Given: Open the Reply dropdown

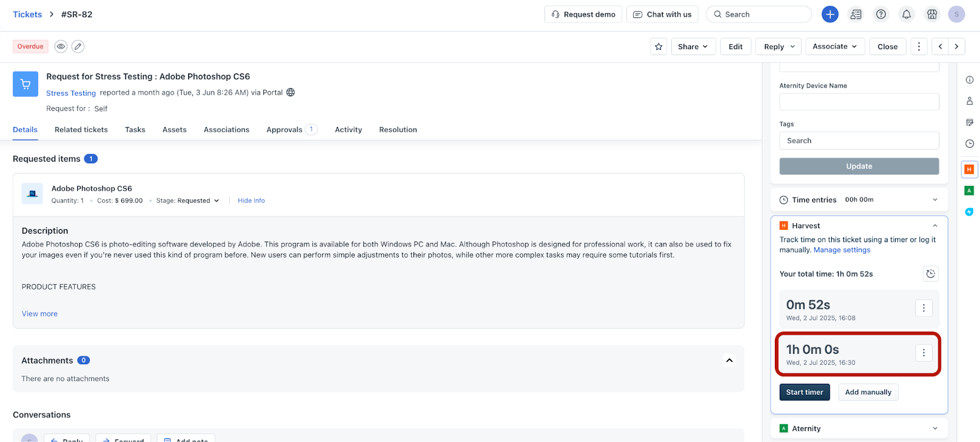Looking at the screenshot, I should click(779, 47).
